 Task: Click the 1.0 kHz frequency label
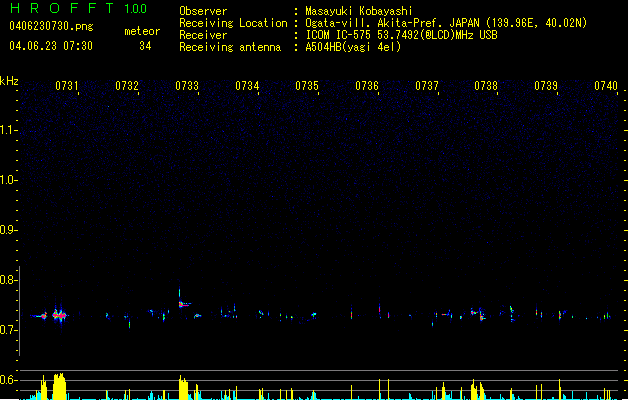pyautogui.click(x=8, y=180)
